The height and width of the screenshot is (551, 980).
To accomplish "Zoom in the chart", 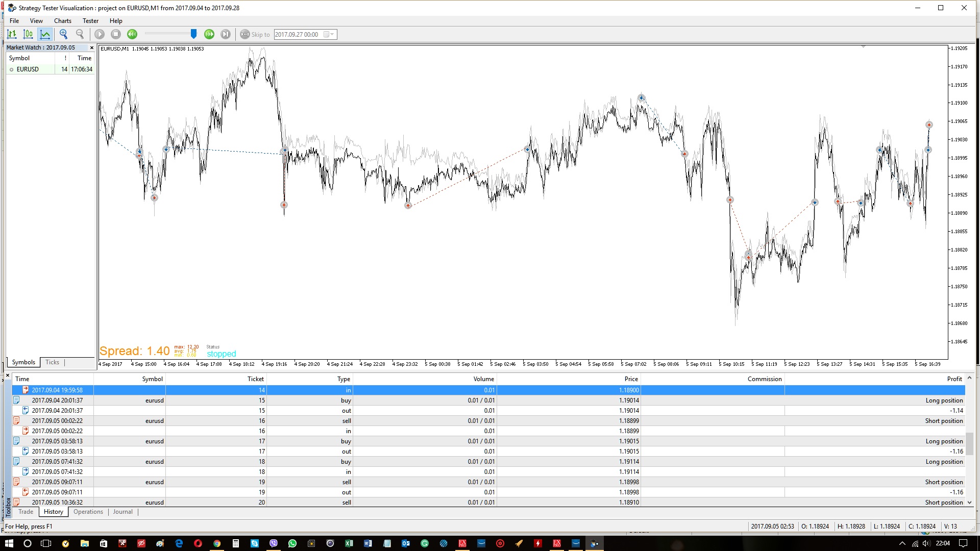I will tap(64, 34).
